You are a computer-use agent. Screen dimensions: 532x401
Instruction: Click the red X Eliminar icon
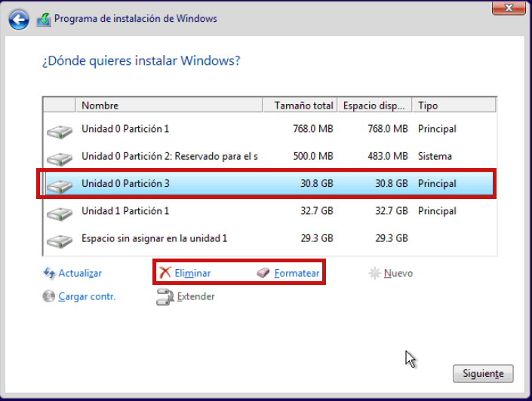click(x=165, y=272)
